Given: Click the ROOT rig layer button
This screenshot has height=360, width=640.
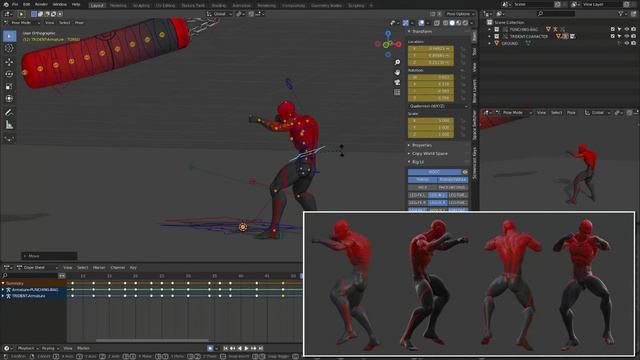Looking at the screenshot, I should (434, 172).
